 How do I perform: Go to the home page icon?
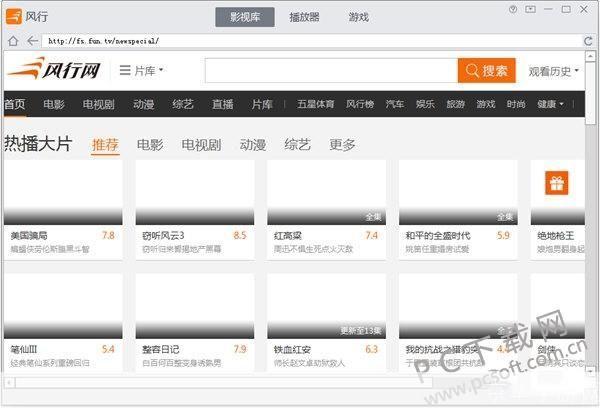(13, 41)
